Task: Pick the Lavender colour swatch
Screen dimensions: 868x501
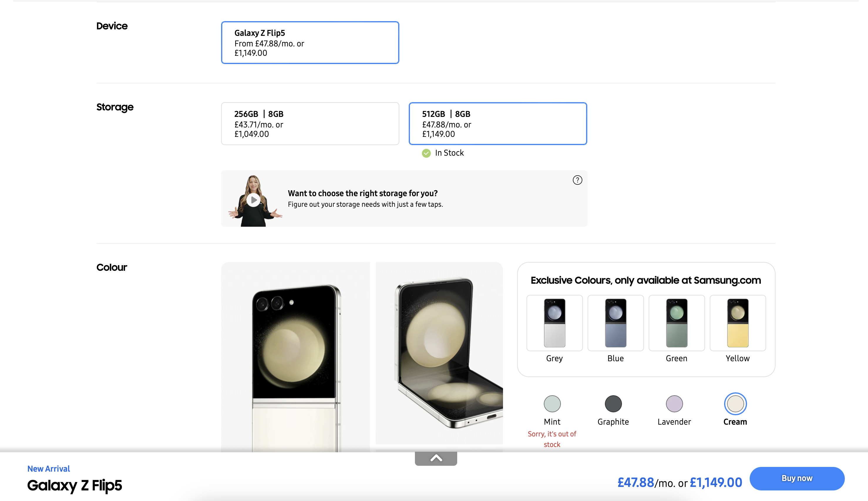Action: point(674,404)
